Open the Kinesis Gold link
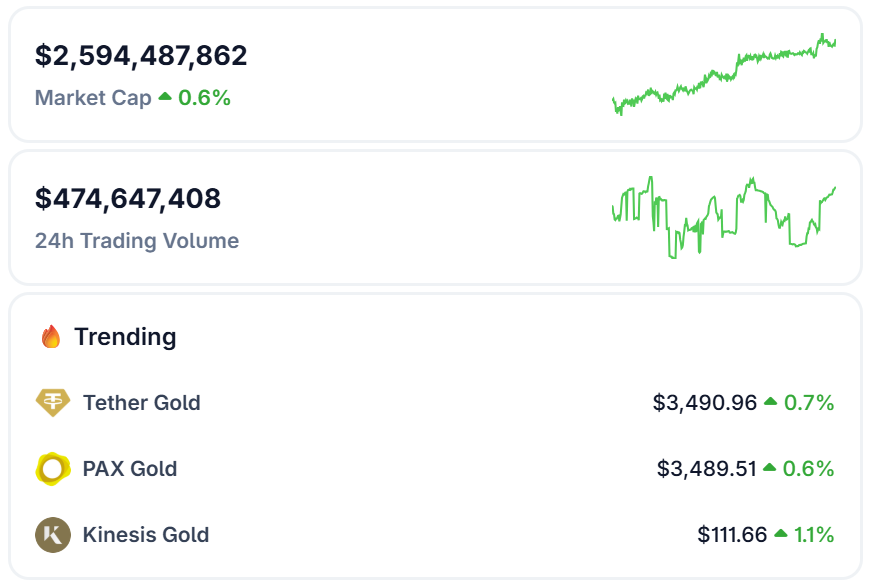The width and height of the screenshot is (882, 583). click(x=146, y=535)
